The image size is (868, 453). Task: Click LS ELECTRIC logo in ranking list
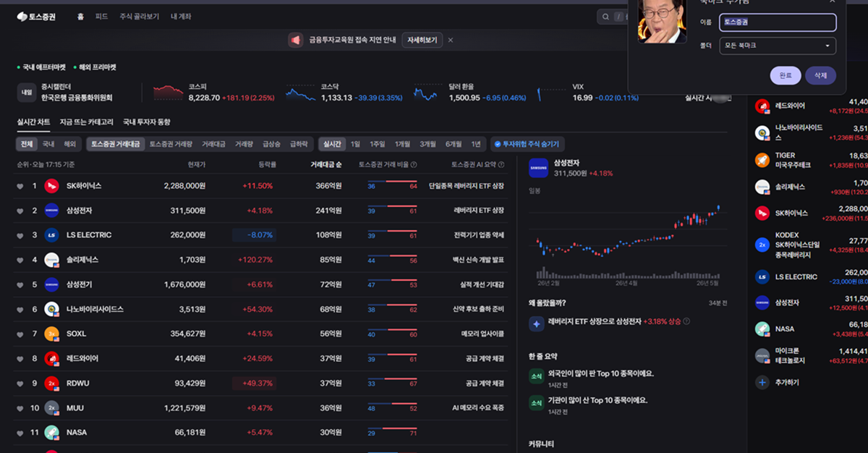51,235
